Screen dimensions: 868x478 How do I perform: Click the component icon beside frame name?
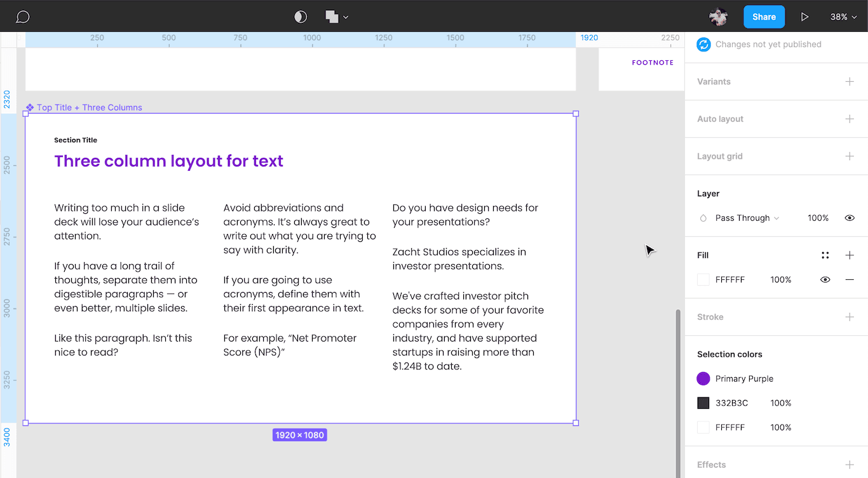[30, 107]
